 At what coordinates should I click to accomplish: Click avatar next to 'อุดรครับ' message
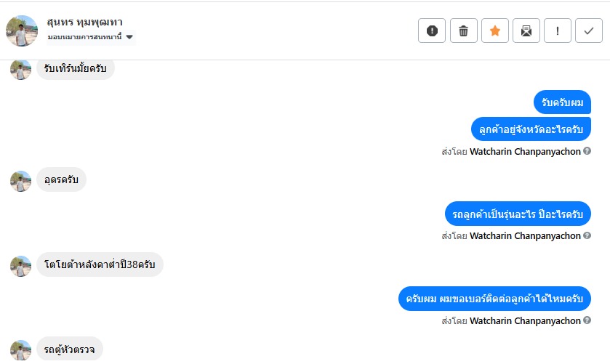click(x=20, y=181)
